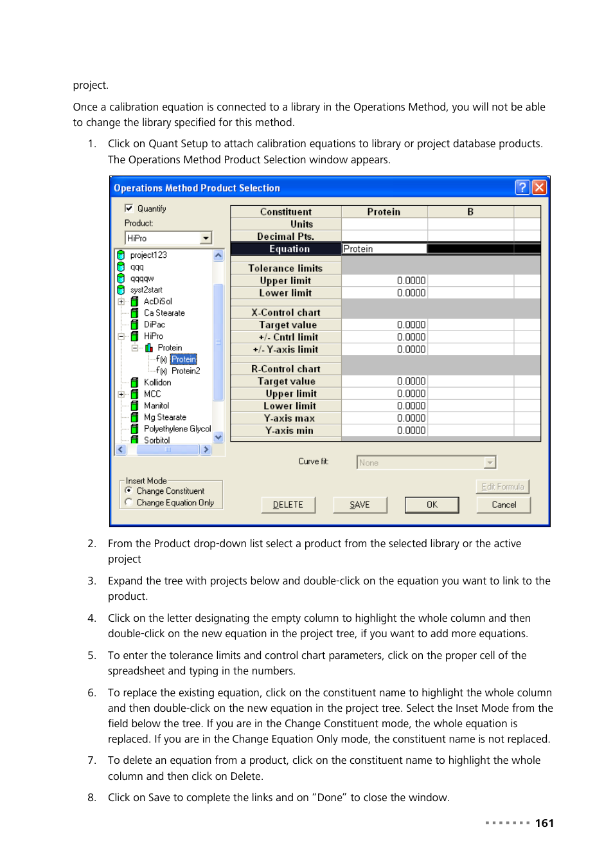
Task: Close the Operations Method Product Selection dialog
Action: coord(539,187)
